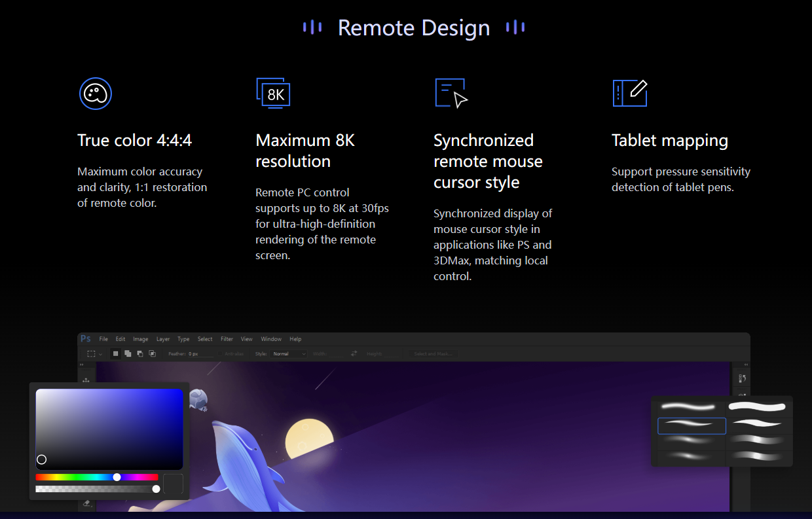Screen dimensions: 812x519
Task: Click the opacity slider handle in color picker
Action: [156, 489]
